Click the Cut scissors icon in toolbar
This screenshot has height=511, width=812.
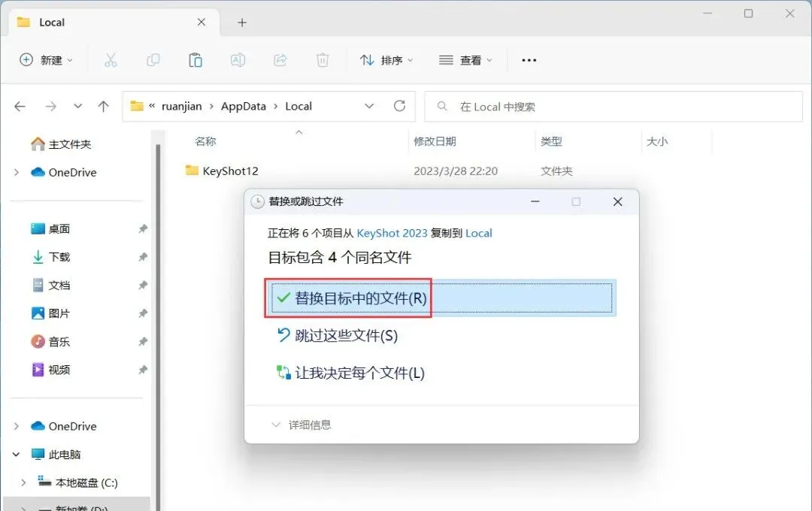[x=111, y=60]
